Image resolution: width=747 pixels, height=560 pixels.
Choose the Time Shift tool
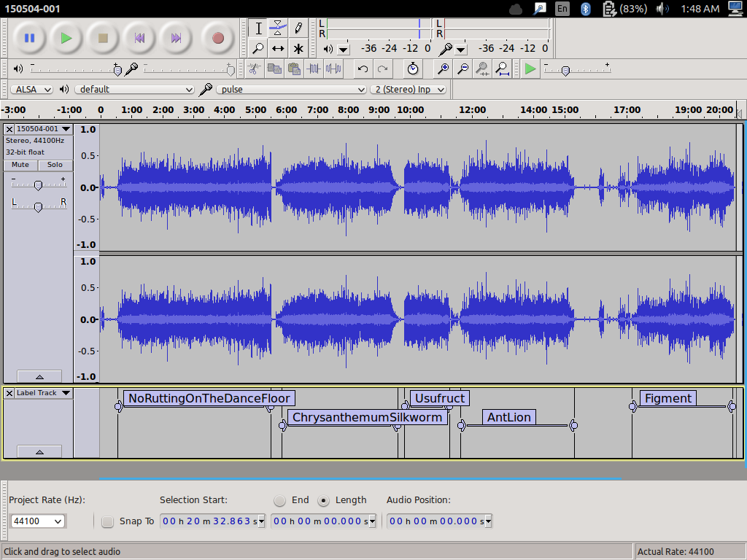pyautogui.click(x=278, y=49)
